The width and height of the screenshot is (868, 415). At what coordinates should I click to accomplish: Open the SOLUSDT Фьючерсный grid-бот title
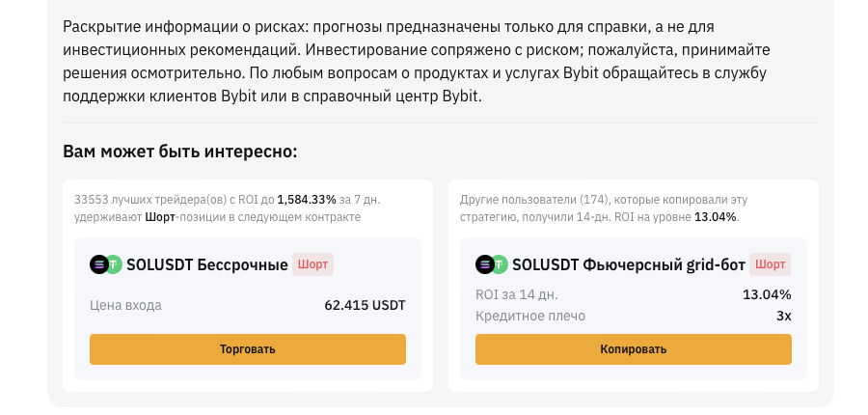click(628, 264)
